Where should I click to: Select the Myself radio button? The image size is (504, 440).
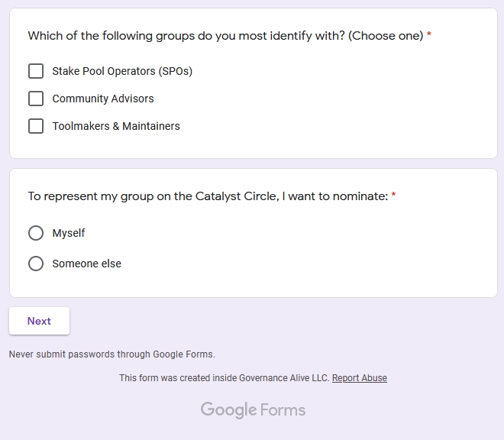click(x=36, y=233)
